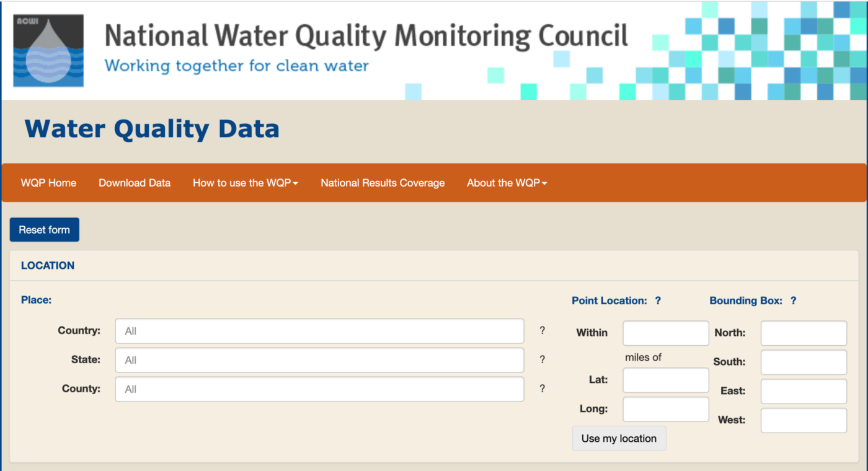Viewport: 868px width, 471px height.
Task: Click the Reset form button
Action: point(45,230)
